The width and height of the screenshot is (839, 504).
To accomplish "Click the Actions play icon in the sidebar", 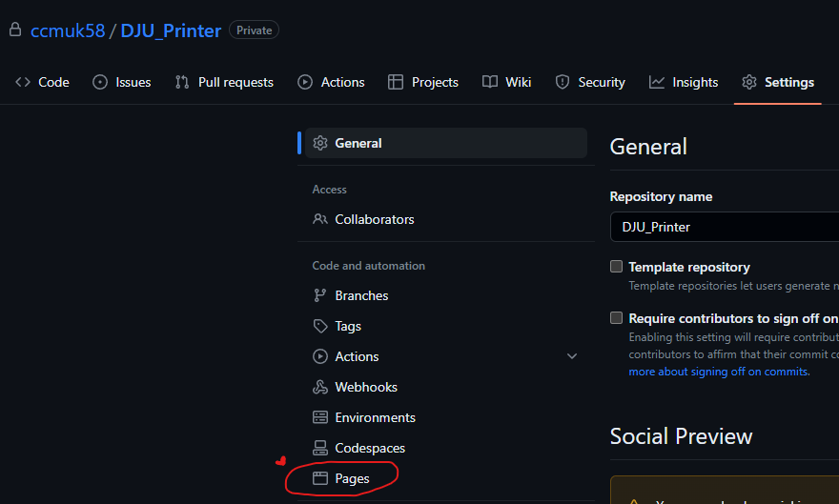I will click(320, 356).
